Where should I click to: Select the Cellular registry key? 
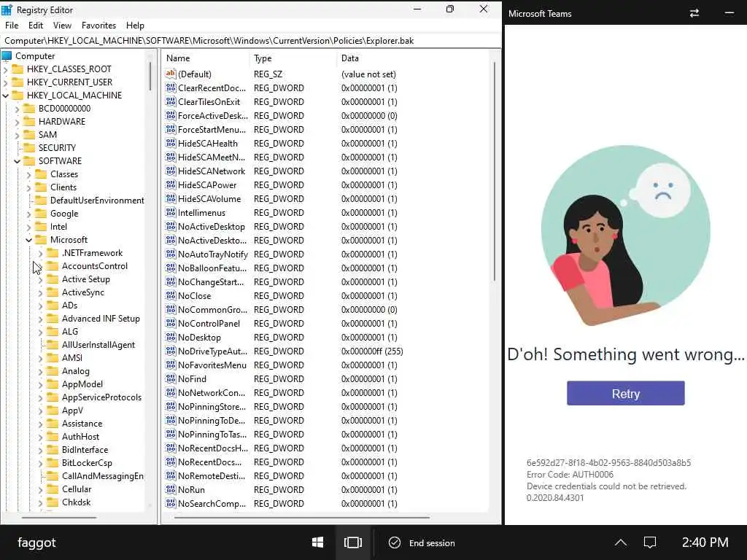point(76,489)
